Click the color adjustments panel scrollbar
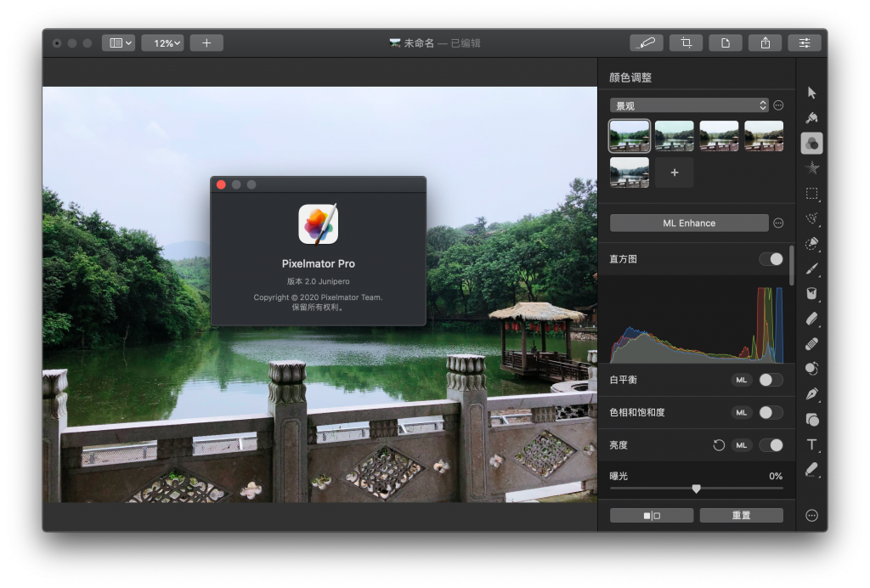 (x=792, y=266)
